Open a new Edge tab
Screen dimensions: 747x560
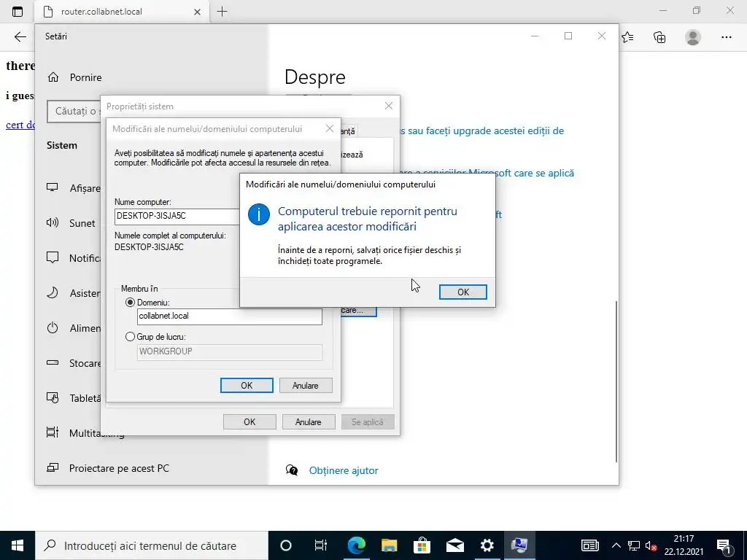pyautogui.click(x=222, y=12)
